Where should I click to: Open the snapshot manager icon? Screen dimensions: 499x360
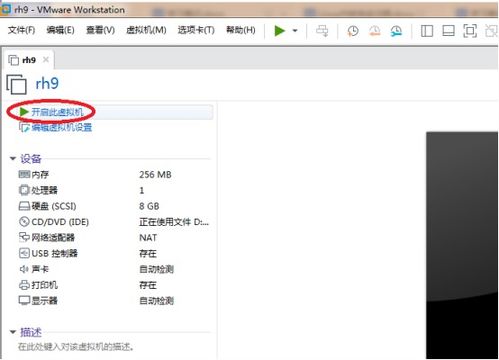click(x=396, y=31)
